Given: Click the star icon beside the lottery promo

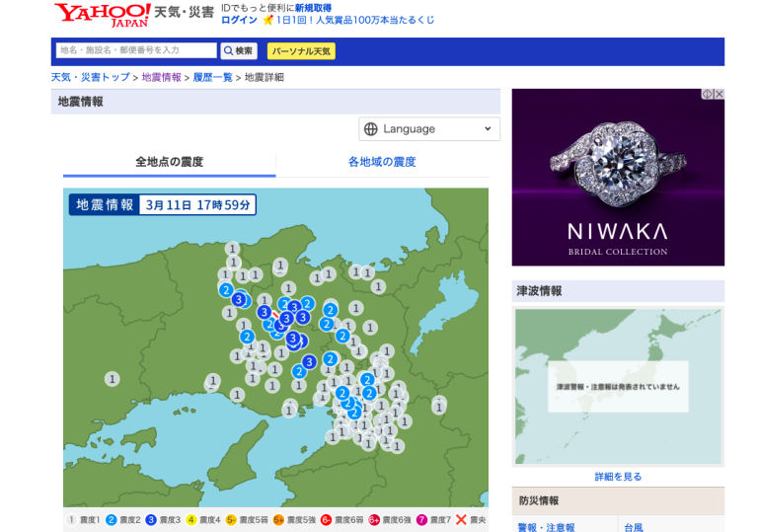Looking at the screenshot, I should pyautogui.click(x=267, y=20).
